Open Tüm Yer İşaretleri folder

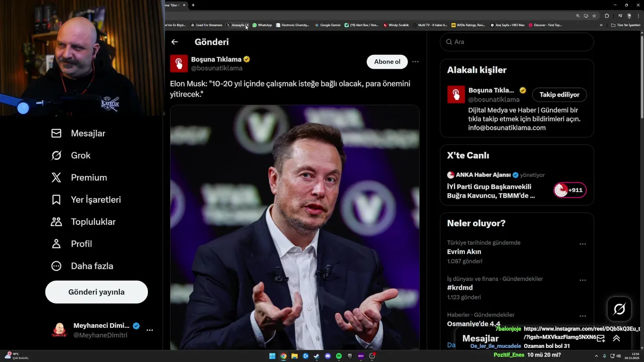(625, 25)
